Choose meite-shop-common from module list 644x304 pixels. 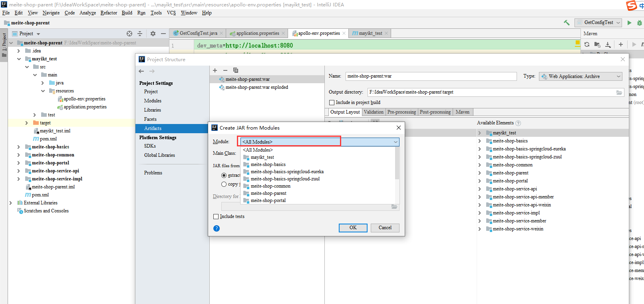click(x=270, y=186)
